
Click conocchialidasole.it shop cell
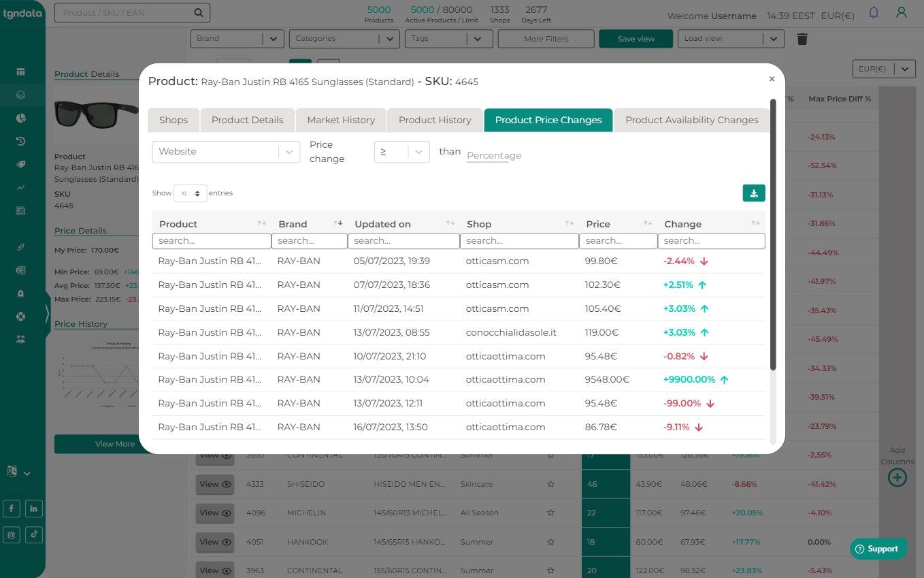coord(511,332)
